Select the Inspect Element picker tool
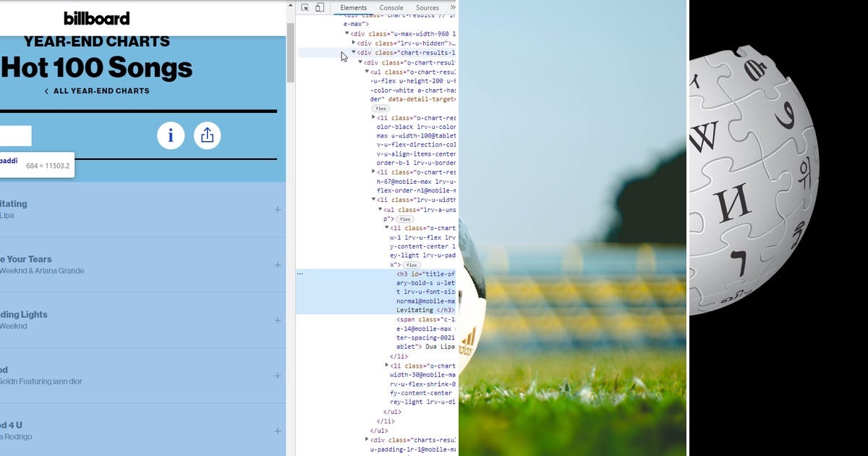Viewport: 868px width, 456px height. (x=305, y=7)
